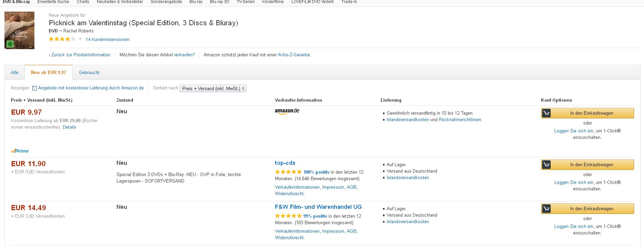The width and height of the screenshot is (644, 246).
Task: Switch to the Alle offers tab
Action: 15,72
